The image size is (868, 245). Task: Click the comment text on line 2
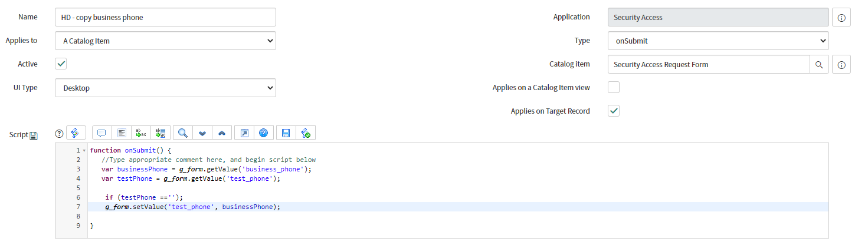point(208,160)
